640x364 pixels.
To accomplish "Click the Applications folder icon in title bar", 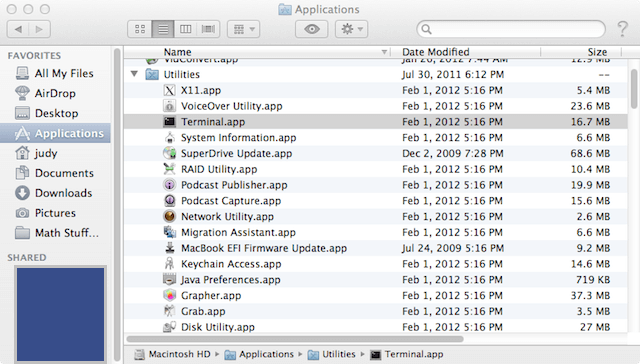I will [285, 9].
